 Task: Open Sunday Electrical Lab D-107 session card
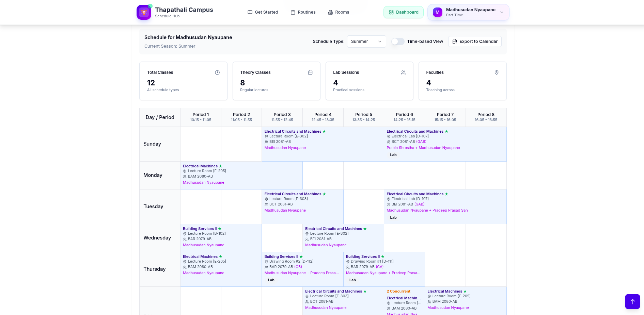point(445,144)
